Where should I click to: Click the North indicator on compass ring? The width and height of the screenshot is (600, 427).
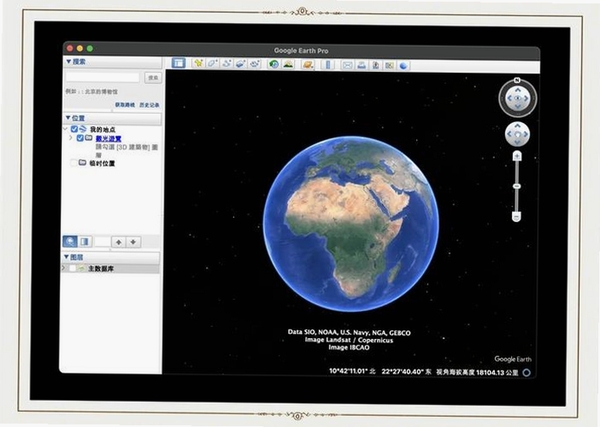[517, 80]
